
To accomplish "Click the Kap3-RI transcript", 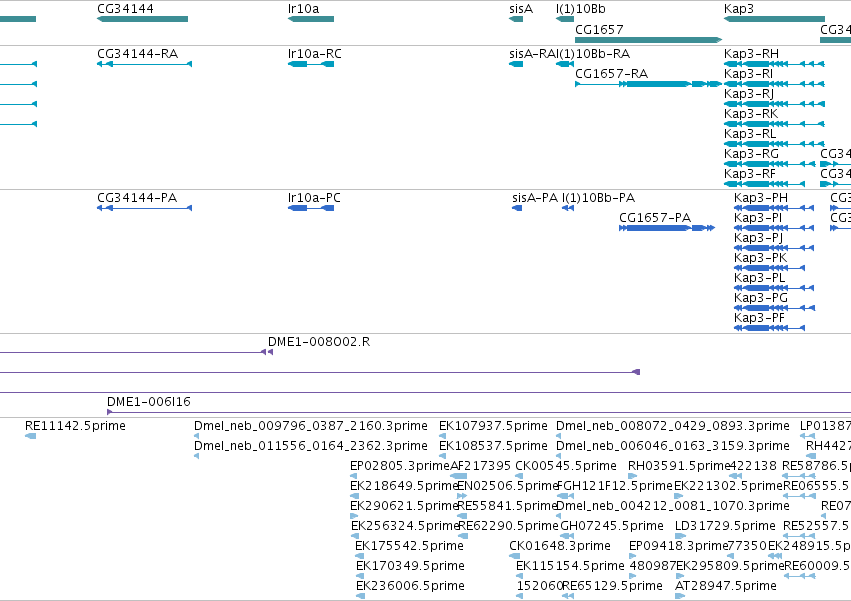I will coord(774,84).
